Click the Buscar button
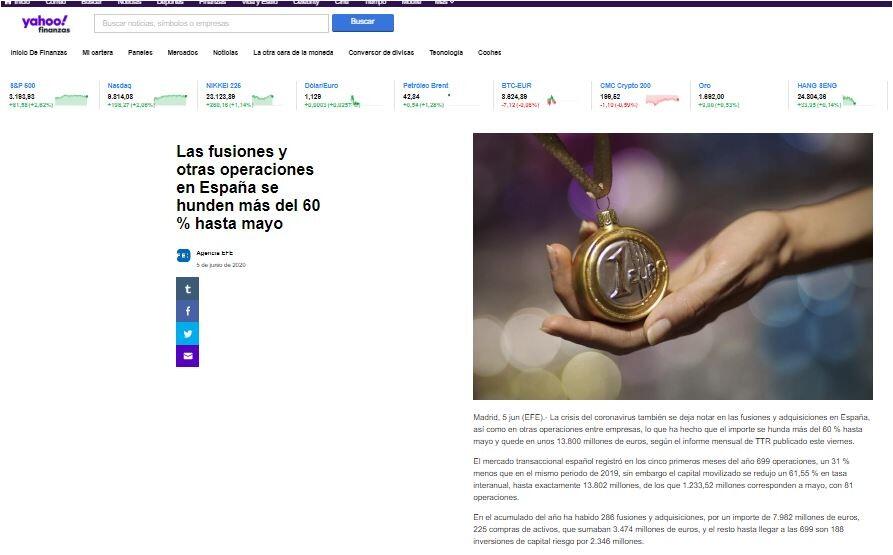The image size is (893, 555). pos(363,23)
